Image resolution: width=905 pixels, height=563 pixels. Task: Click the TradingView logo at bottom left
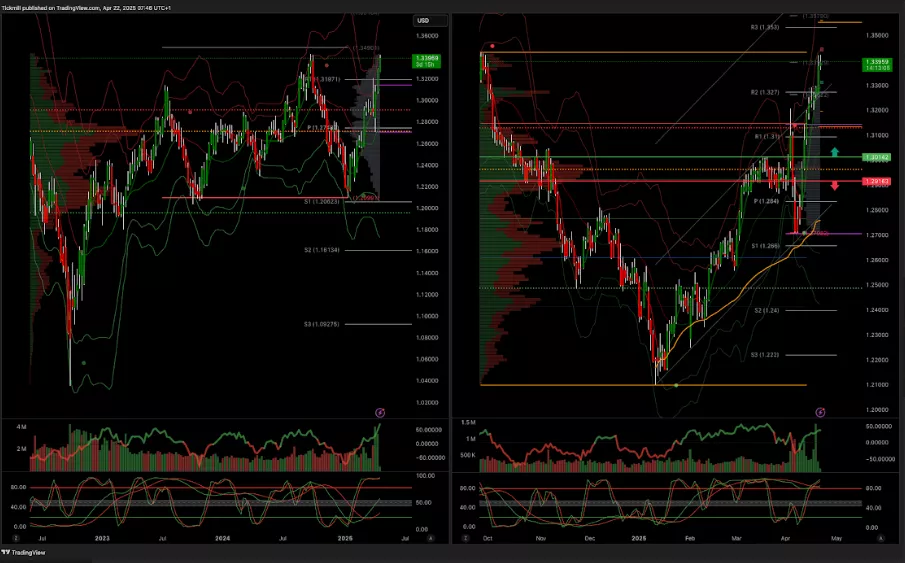click(x=24, y=554)
